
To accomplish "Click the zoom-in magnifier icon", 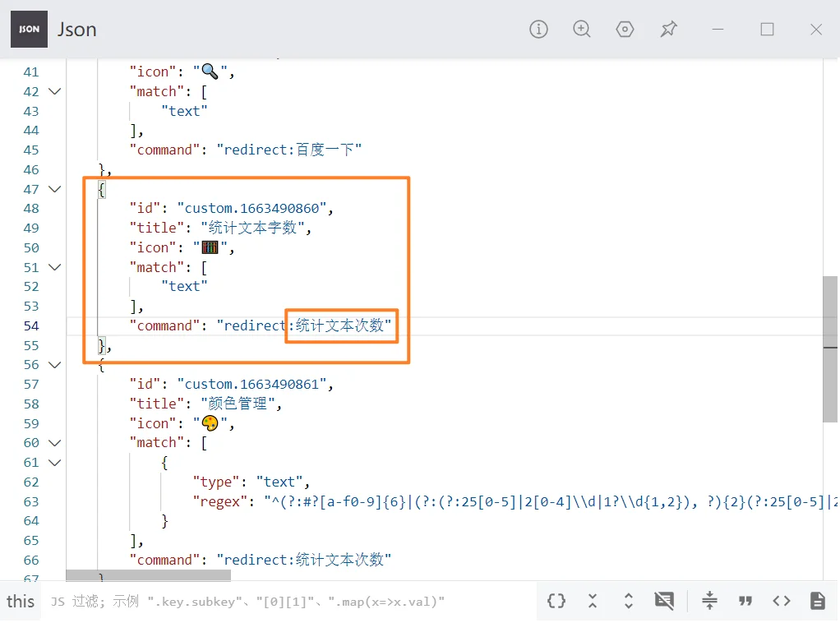I will [x=582, y=30].
